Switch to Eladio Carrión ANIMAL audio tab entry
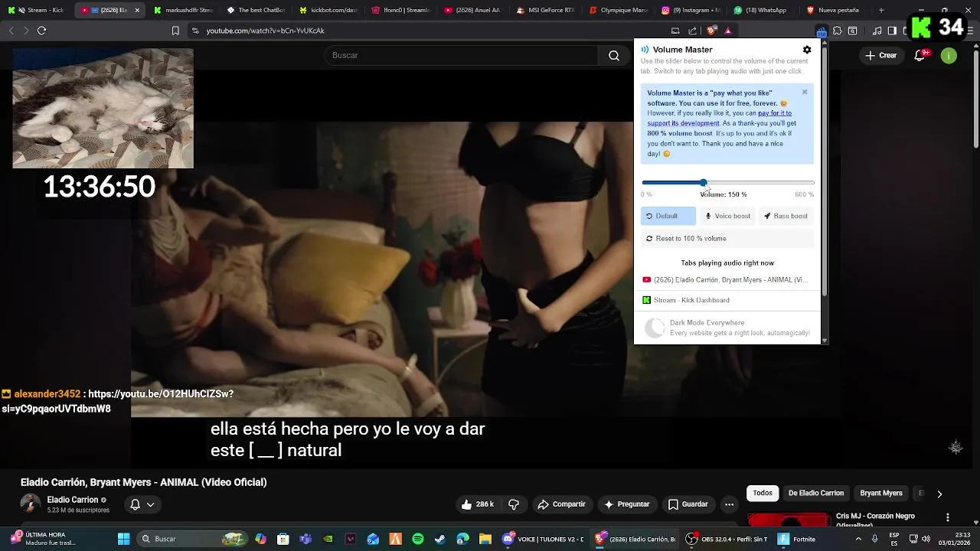Screen dimensions: 980x551 pyautogui.click(x=726, y=280)
